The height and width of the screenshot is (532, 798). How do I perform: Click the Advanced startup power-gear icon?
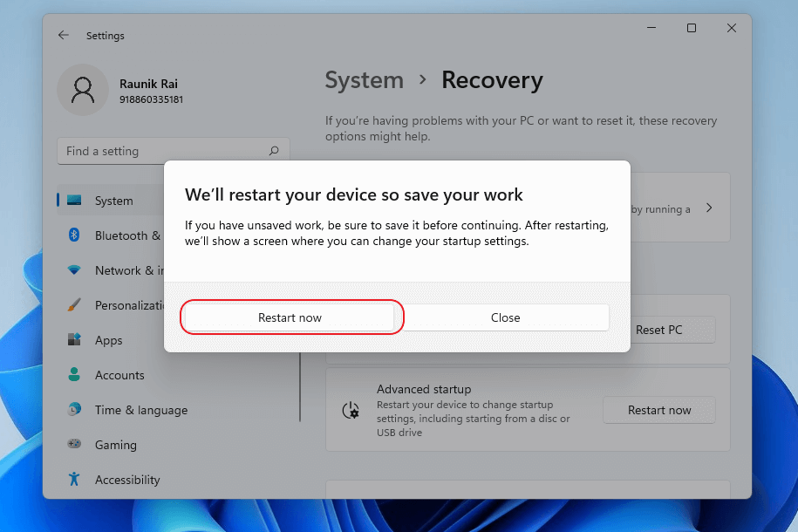(x=351, y=410)
